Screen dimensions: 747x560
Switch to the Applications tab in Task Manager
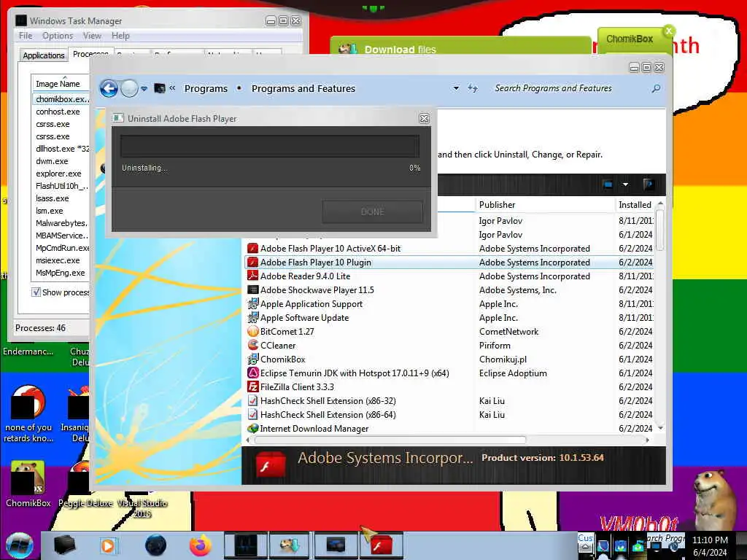43,55
